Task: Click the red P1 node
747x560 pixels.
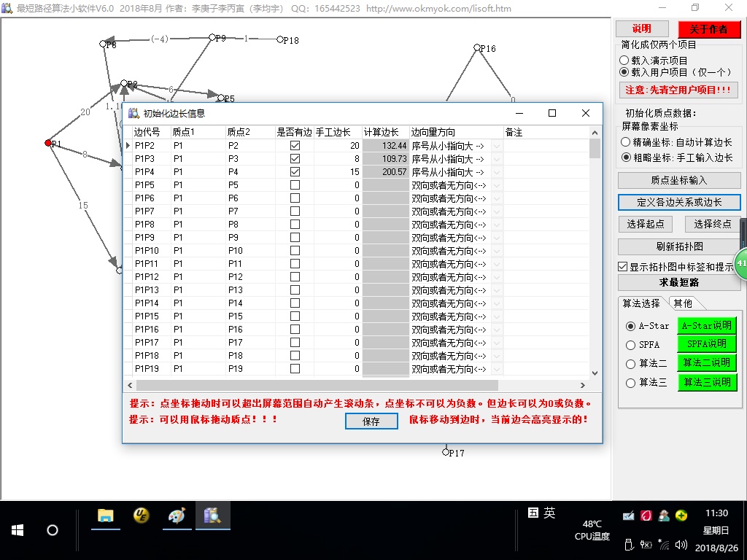Action: [48, 143]
